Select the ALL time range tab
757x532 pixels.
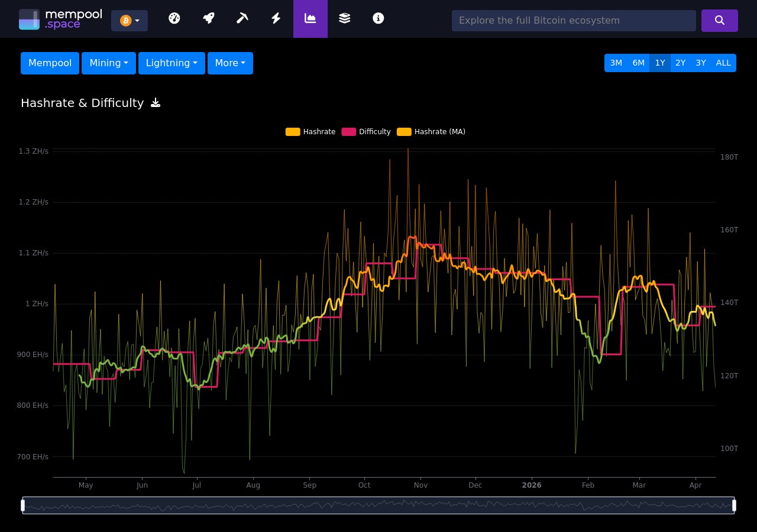[x=723, y=63]
